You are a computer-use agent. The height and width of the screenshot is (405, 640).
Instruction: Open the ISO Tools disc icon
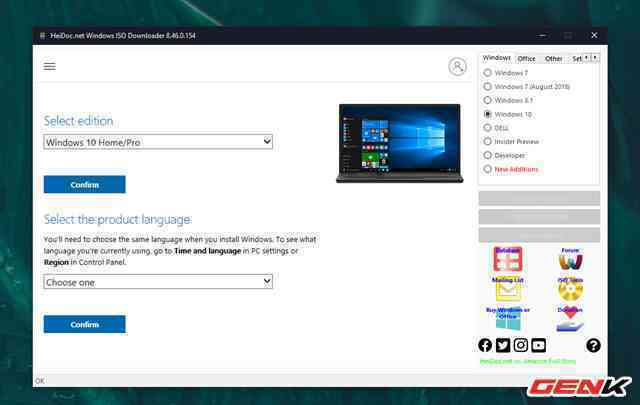coord(570,289)
